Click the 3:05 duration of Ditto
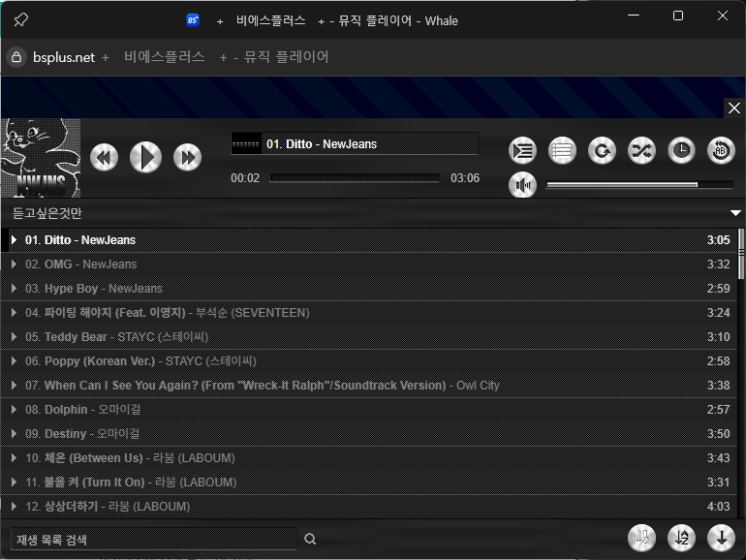The height and width of the screenshot is (560, 746). click(x=718, y=240)
